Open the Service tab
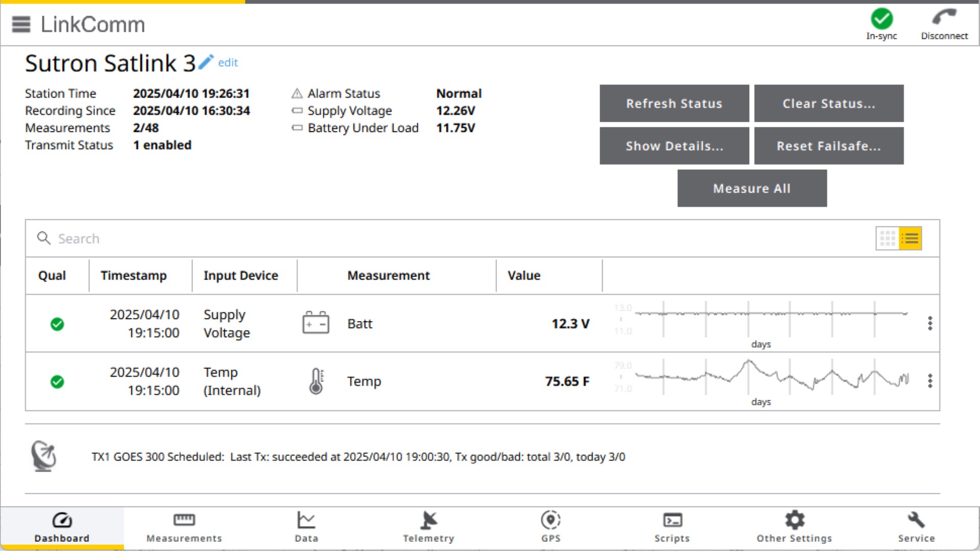This screenshot has width=980, height=552. 917,528
